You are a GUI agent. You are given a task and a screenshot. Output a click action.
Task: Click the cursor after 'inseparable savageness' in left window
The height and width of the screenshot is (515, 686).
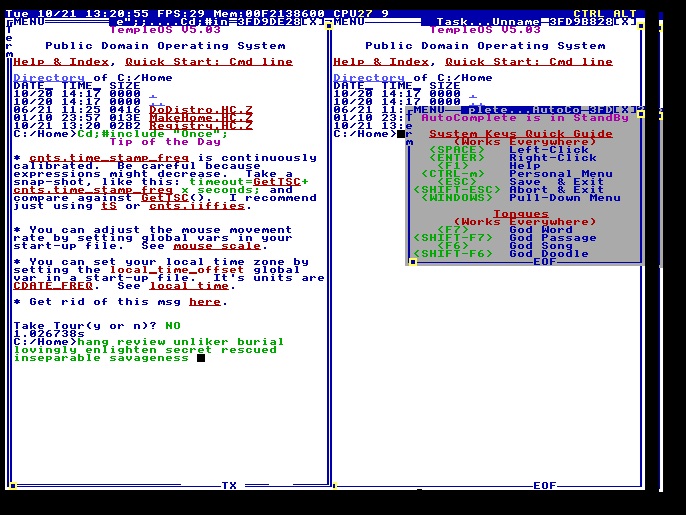click(x=201, y=358)
